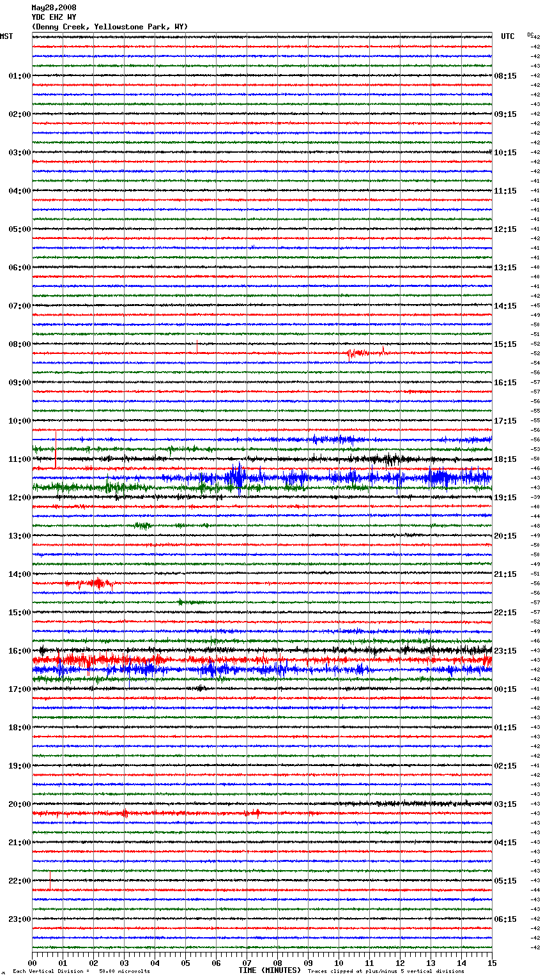Image resolution: width=543 pixels, height=980 pixels.
Task: Click the 09:15 UTC time label
Action: pos(505,114)
